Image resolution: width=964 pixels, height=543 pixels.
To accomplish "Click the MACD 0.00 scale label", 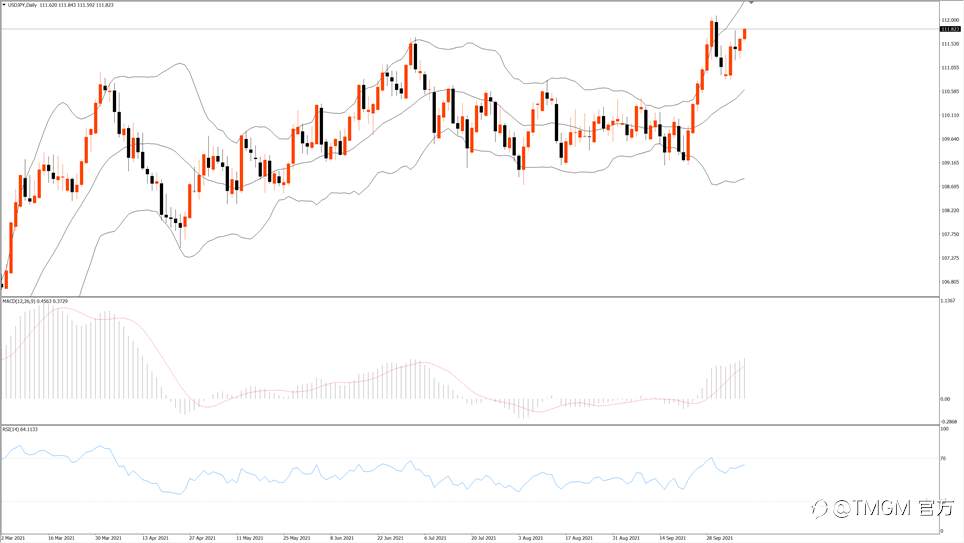I will (945, 399).
